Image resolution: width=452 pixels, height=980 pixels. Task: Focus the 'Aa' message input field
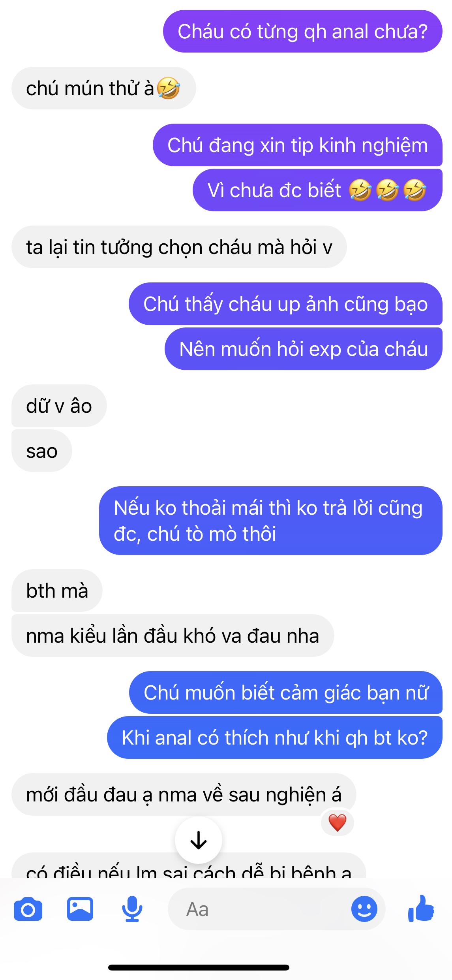click(x=276, y=909)
